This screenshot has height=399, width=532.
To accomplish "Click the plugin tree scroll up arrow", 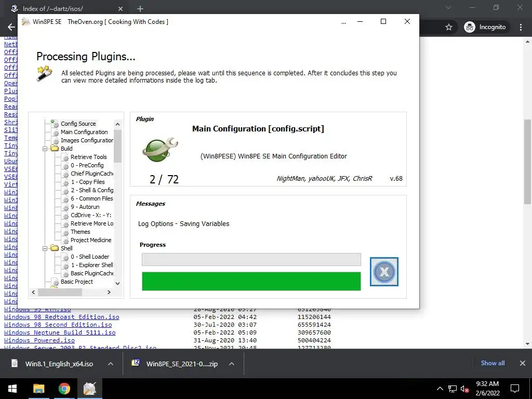I will (118, 124).
